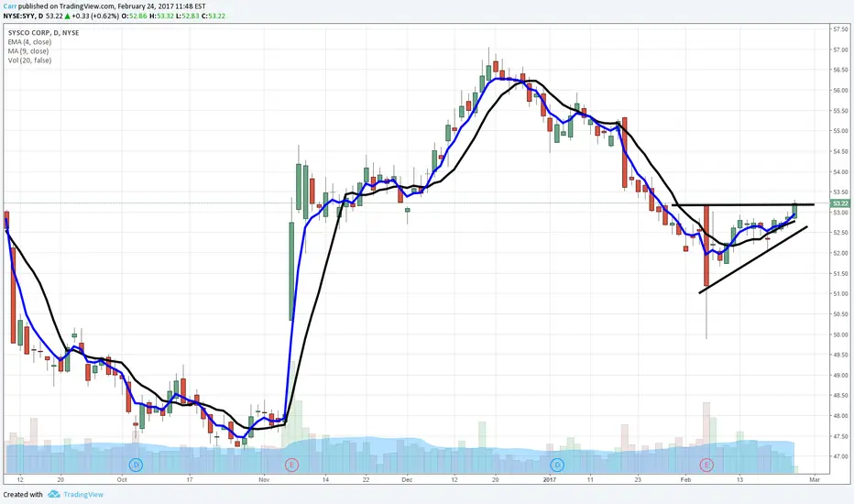Screen dimensions: 854x504
Task: Click the 'Created with' caption text
Action: 23,494
